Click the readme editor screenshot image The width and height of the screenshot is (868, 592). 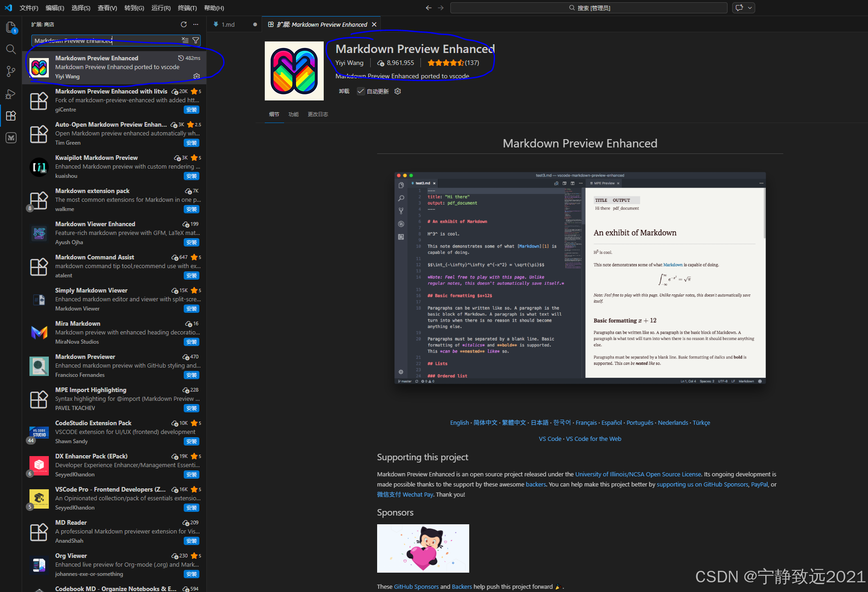(x=580, y=278)
